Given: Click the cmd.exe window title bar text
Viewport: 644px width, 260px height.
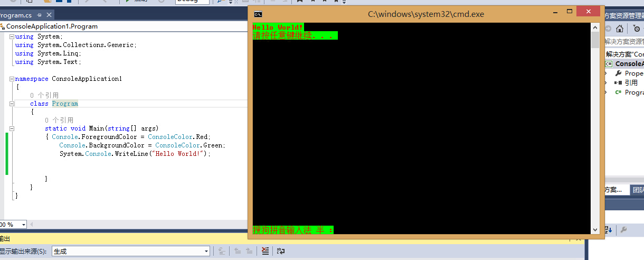Looking at the screenshot, I should [426, 14].
